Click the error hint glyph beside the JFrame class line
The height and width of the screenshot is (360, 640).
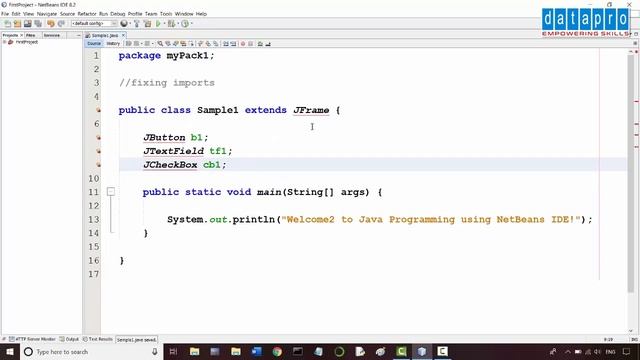[x=98, y=110]
